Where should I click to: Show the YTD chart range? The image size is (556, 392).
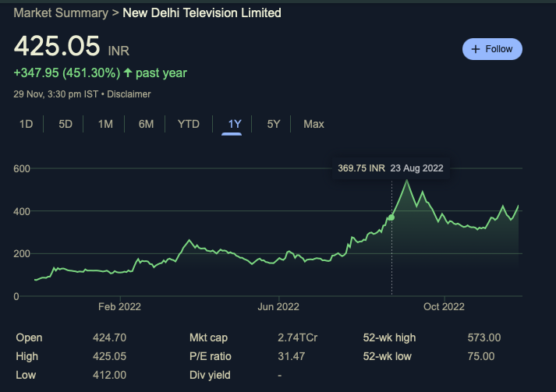[188, 124]
